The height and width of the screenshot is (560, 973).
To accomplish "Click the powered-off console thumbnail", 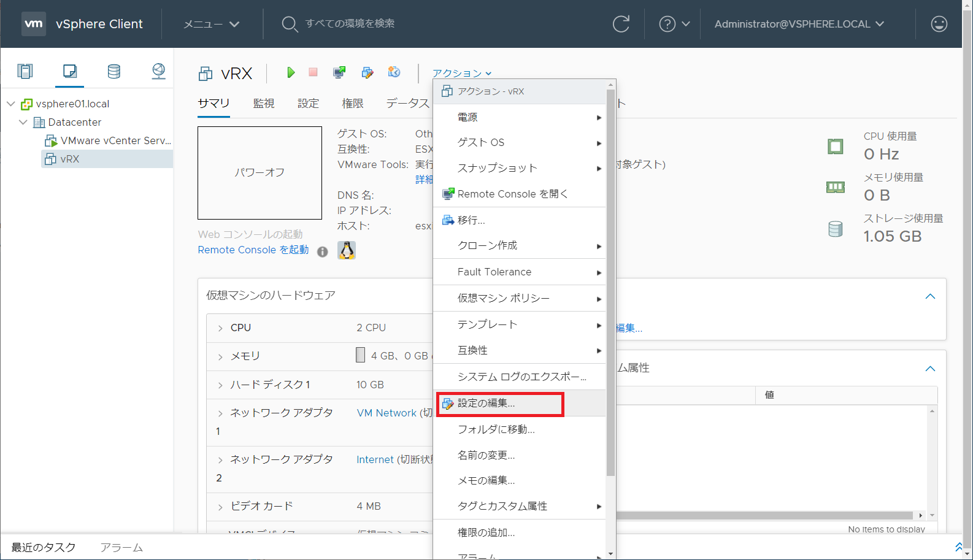I will (x=260, y=172).
